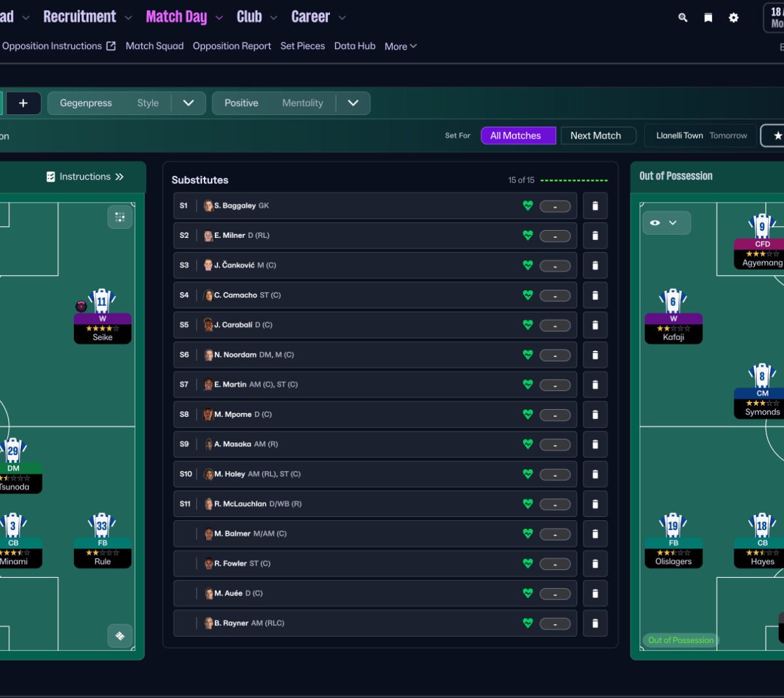784x698 pixels.
Task: Expand the Positive Mentality dropdown
Action: click(353, 103)
